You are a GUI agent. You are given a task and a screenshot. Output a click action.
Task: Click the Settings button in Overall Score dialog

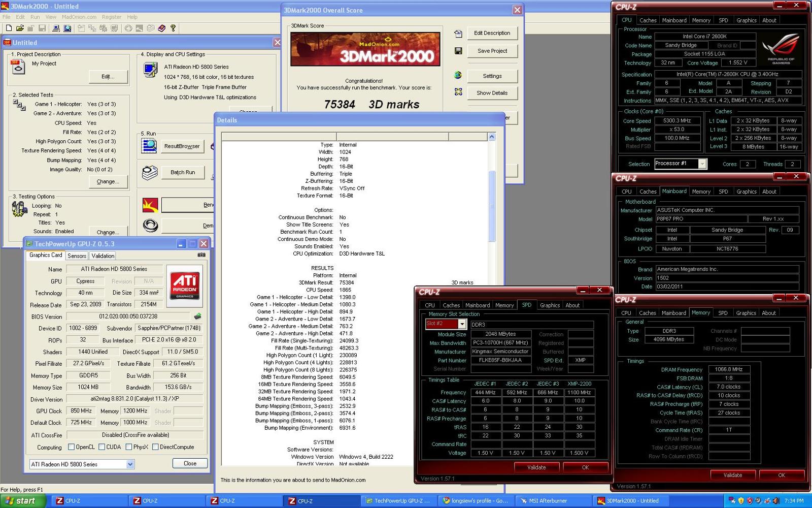492,76
